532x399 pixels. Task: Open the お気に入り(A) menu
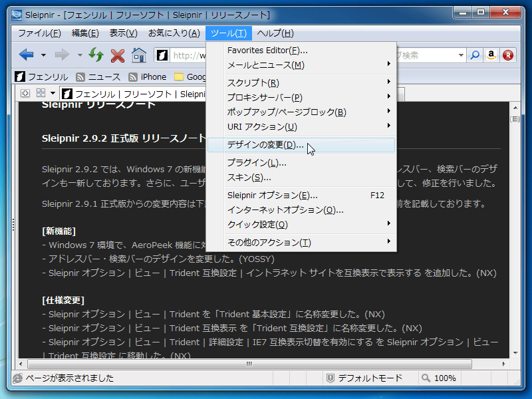click(x=174, y=33)
